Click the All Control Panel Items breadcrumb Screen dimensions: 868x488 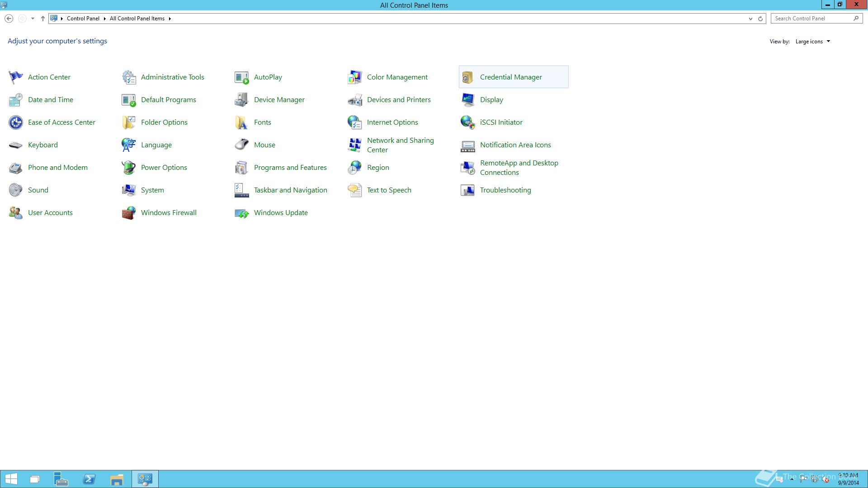pyautogui.click(x=137, y=19)
